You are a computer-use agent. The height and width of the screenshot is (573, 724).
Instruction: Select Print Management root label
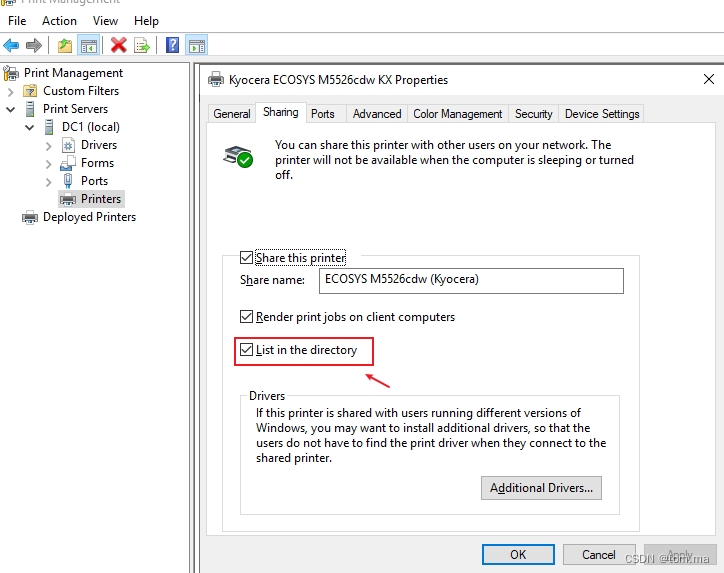(73, 73)
